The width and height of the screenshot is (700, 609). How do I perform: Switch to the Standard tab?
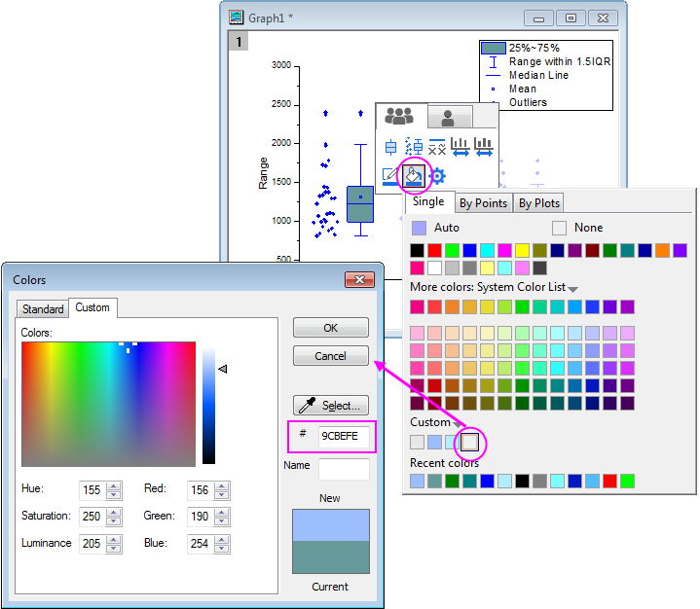pyautogui.click(x=43, y=309)
